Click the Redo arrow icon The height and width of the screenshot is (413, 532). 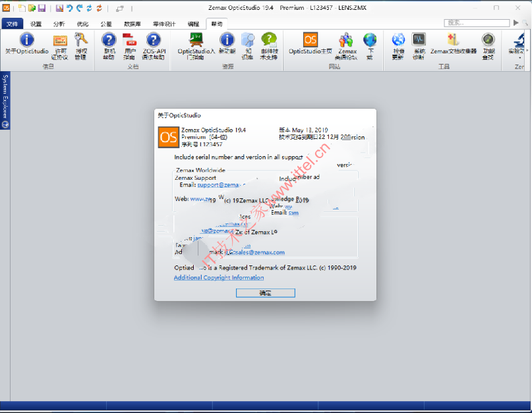click(x=79, y=8)
